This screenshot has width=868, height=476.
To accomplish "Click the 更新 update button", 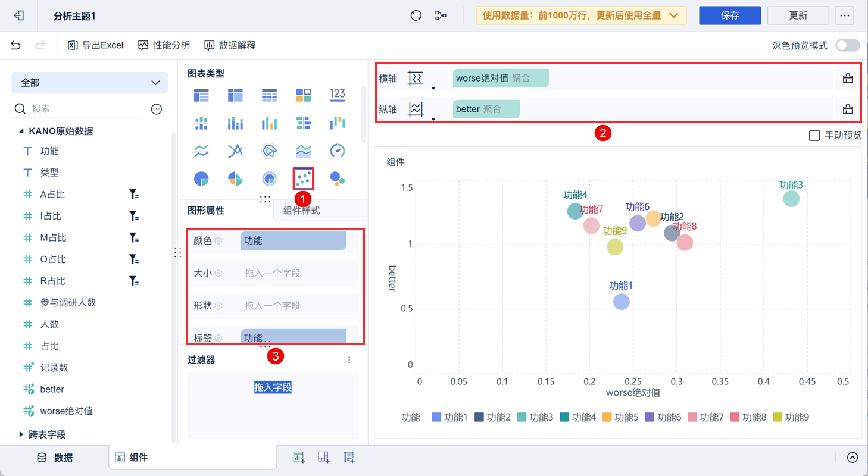I will (798, 15).
